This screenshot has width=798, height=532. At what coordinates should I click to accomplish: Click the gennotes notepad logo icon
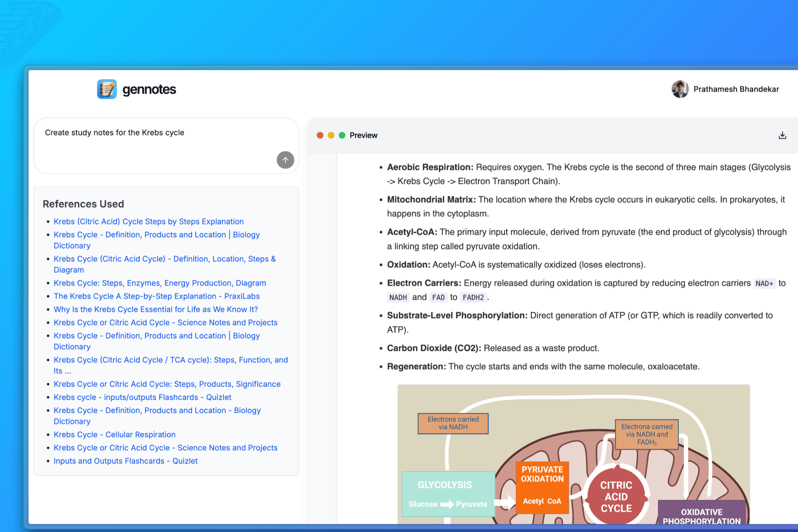107,89
